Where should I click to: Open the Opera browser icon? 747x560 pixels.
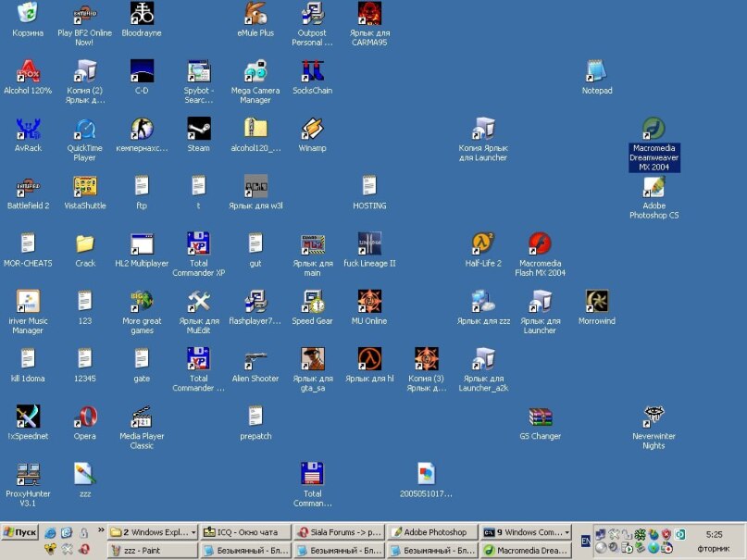(85, 417)
